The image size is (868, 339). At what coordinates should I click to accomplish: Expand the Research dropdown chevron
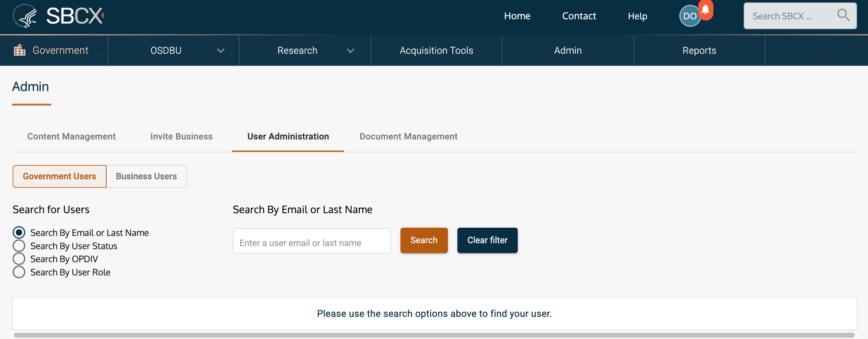tap(351, 51)
